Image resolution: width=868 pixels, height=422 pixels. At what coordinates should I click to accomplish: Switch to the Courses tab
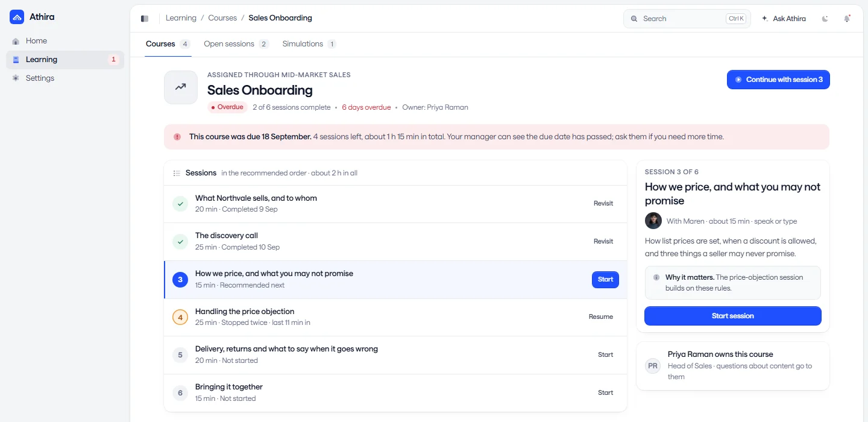pos(168,44)
